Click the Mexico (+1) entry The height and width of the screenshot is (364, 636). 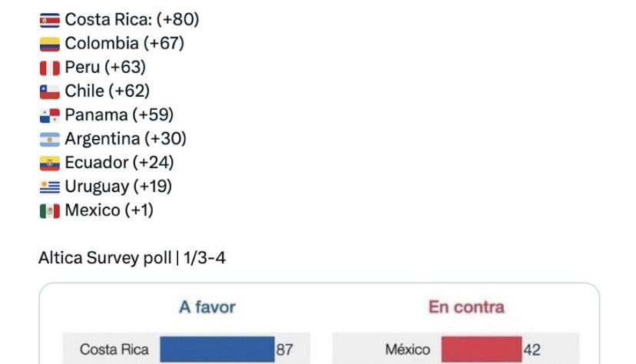click(x=109, y=210)
